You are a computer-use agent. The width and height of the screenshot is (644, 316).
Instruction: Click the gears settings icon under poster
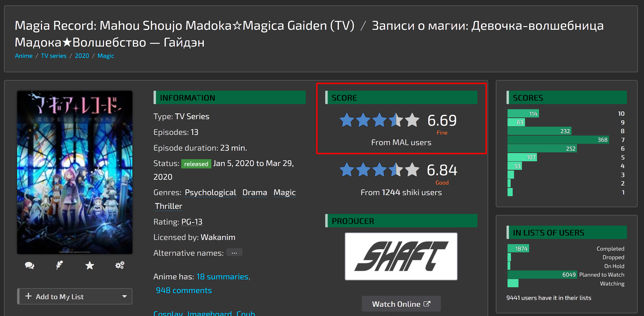coord(120,265)
